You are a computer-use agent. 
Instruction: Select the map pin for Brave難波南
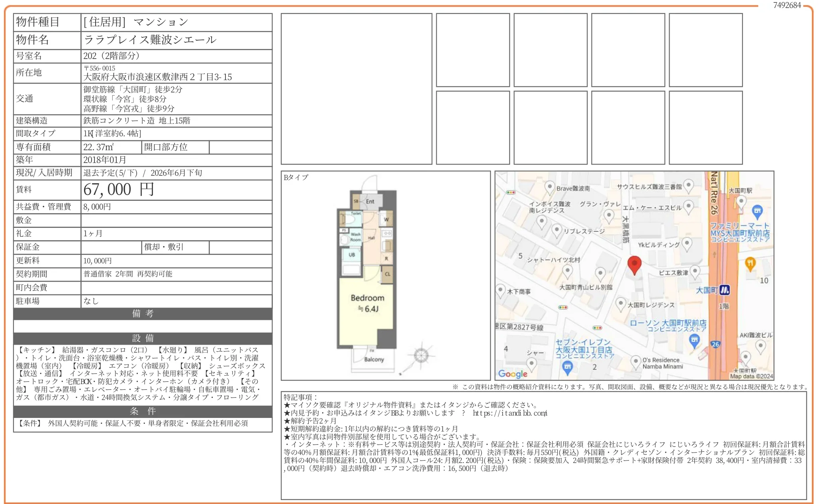point(549,186)
